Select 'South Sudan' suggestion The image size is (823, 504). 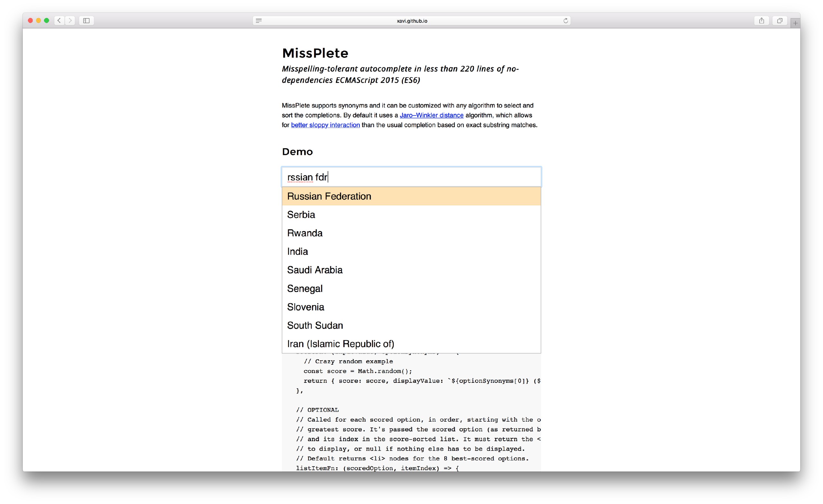tap(411, 325)
